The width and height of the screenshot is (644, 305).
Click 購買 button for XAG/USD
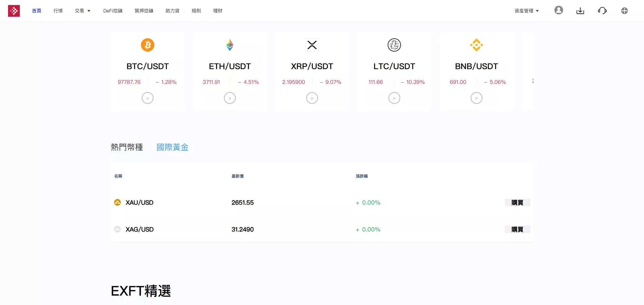tap(517, 229)
